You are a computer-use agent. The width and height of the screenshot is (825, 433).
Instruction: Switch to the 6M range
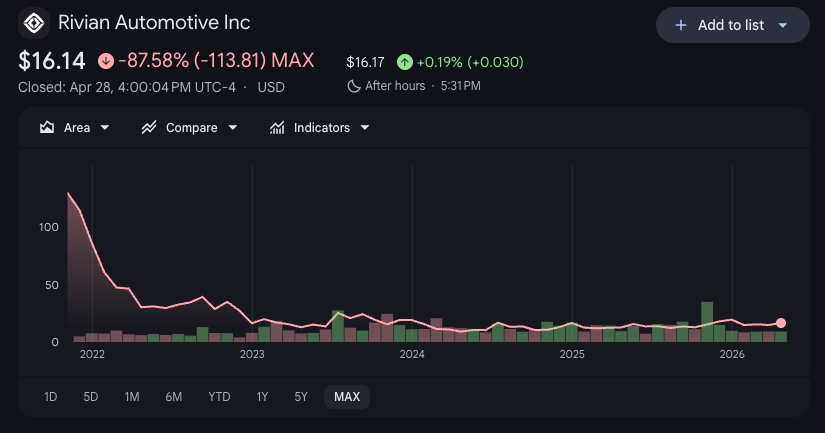coord(174,397)
